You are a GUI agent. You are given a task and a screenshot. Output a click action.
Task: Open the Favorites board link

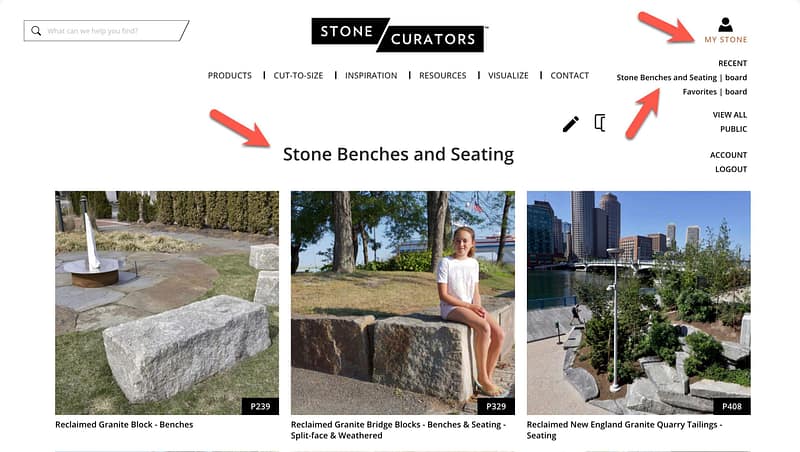click(x=714, y=92)
